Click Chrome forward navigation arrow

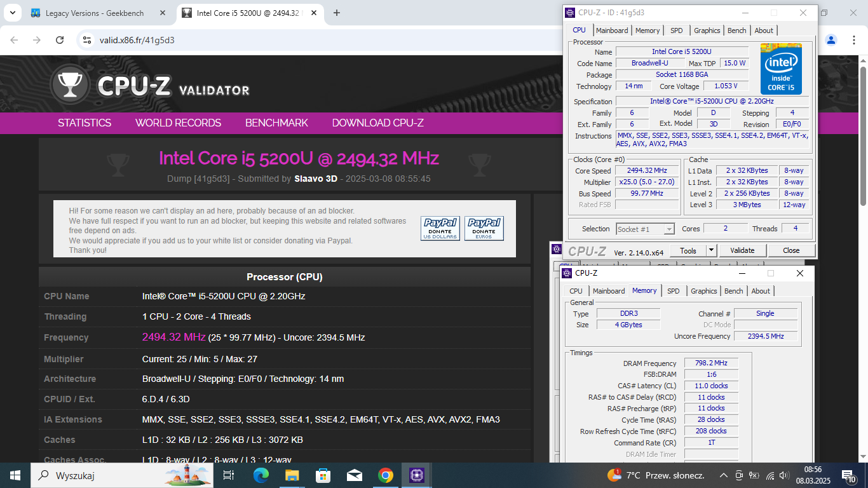tap(37, 40)
